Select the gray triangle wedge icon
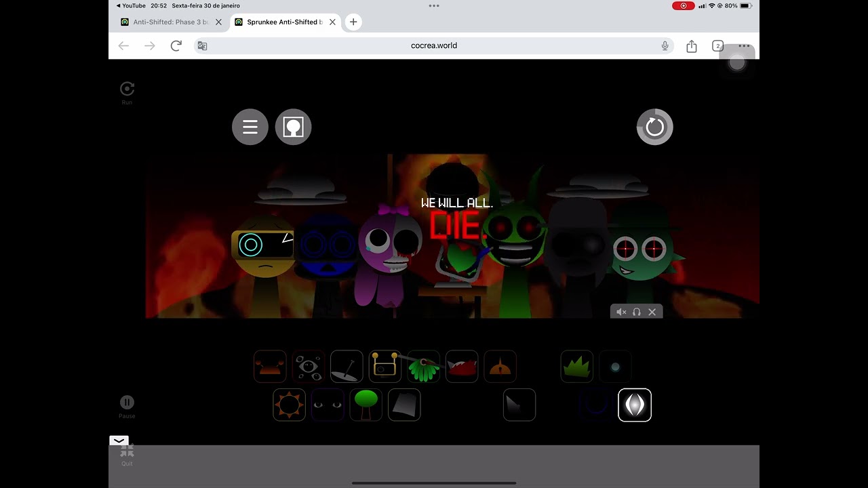 [x=519, y=405]
